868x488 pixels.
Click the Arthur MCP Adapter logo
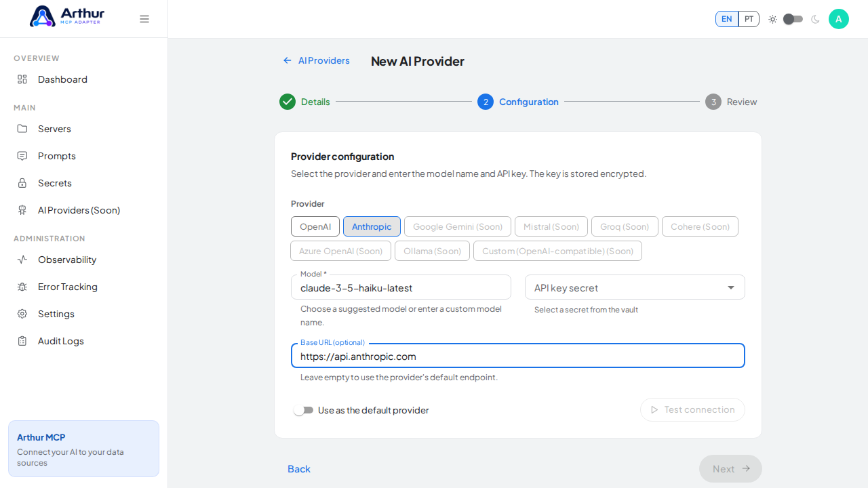coord(66,16)
